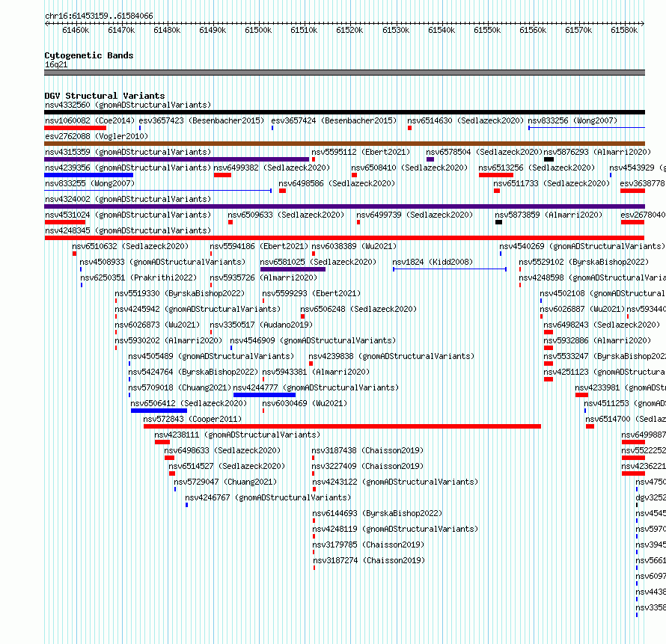The image size is (666, 644).
Task: Select the black marker under nsv5873859
Action: tap(498, 222)
